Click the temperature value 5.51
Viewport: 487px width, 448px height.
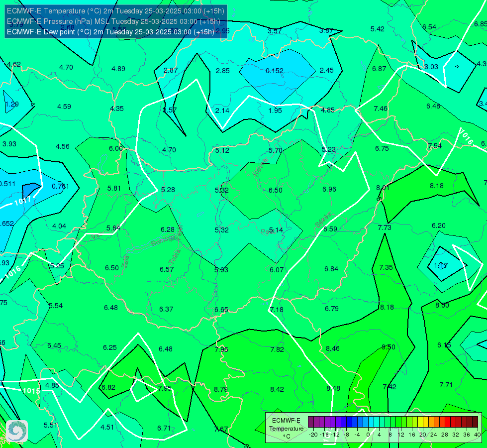50,425
